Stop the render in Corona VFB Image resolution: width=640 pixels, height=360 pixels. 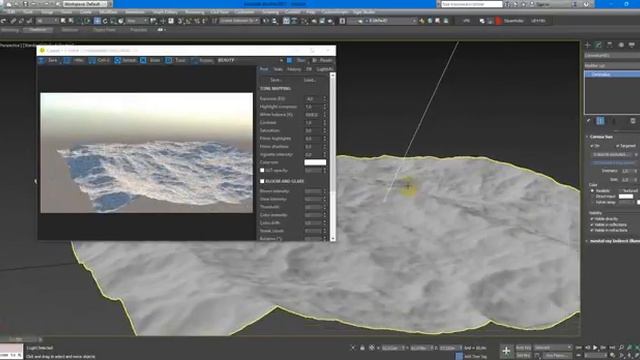[x=296, y=60]
